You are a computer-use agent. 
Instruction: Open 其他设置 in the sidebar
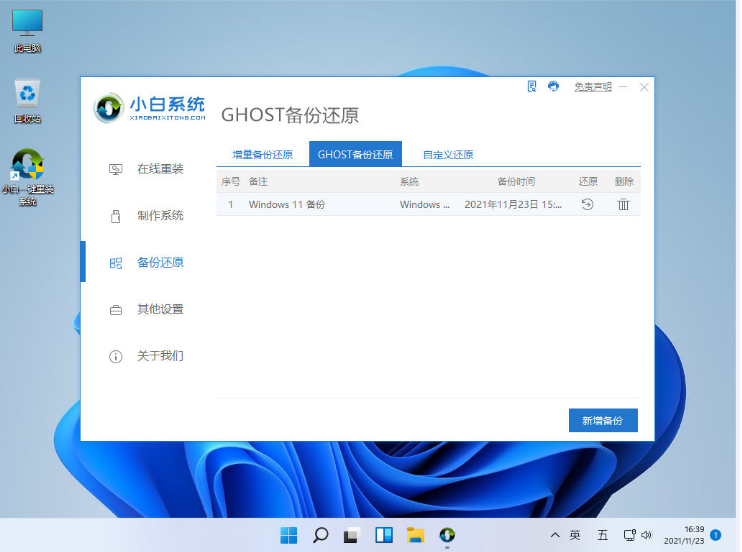point(160,309)
